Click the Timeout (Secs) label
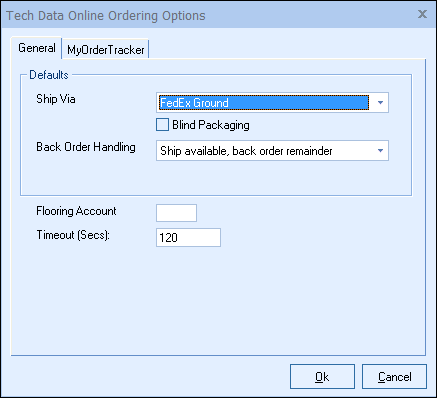Screen dimensions: 437x398 pyautogui.click(x=73, y=235)
